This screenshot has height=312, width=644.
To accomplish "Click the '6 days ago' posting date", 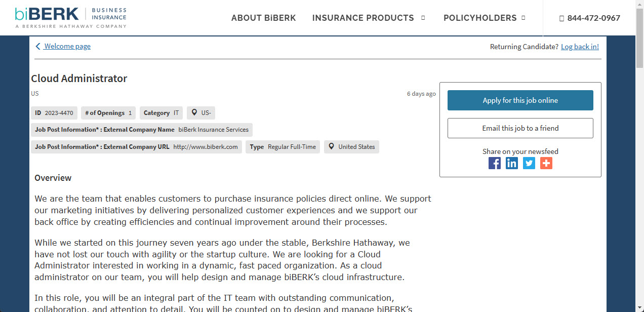I will 421,94.
